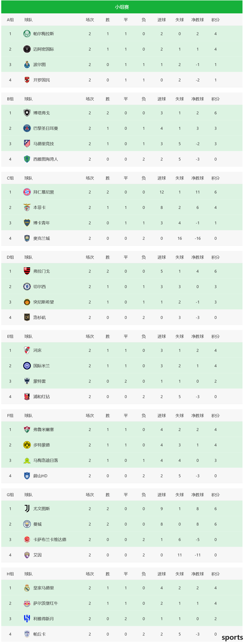Image resolution: width=246 pixels, height=644 pixels.
Task: Open the 博塔弗戈 team link
Action: tap(41, 113)
